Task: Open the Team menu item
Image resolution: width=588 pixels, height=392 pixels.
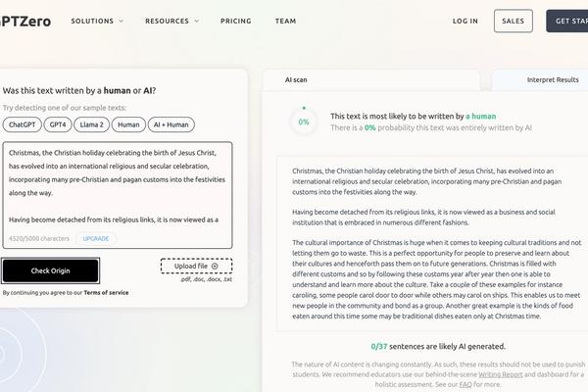Action: point(285,21)
